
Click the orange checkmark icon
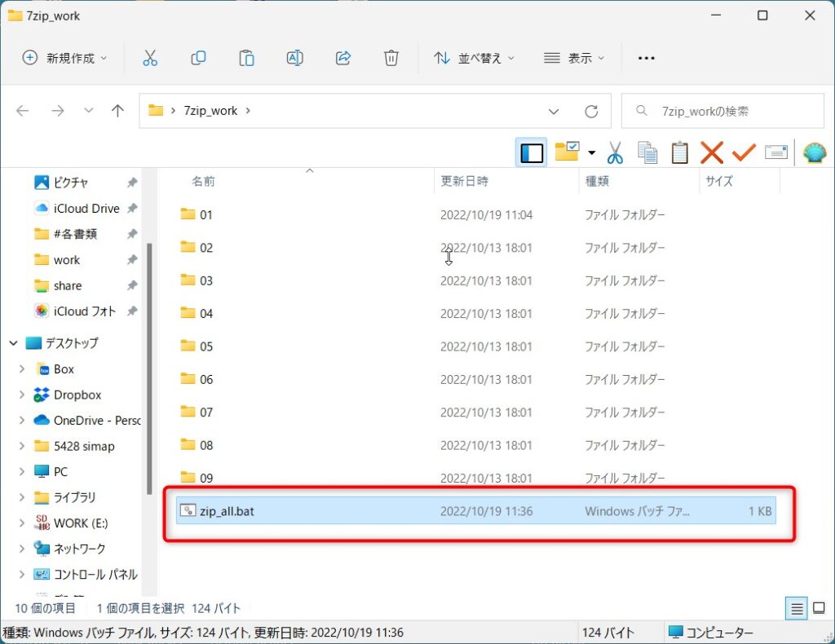744,152
